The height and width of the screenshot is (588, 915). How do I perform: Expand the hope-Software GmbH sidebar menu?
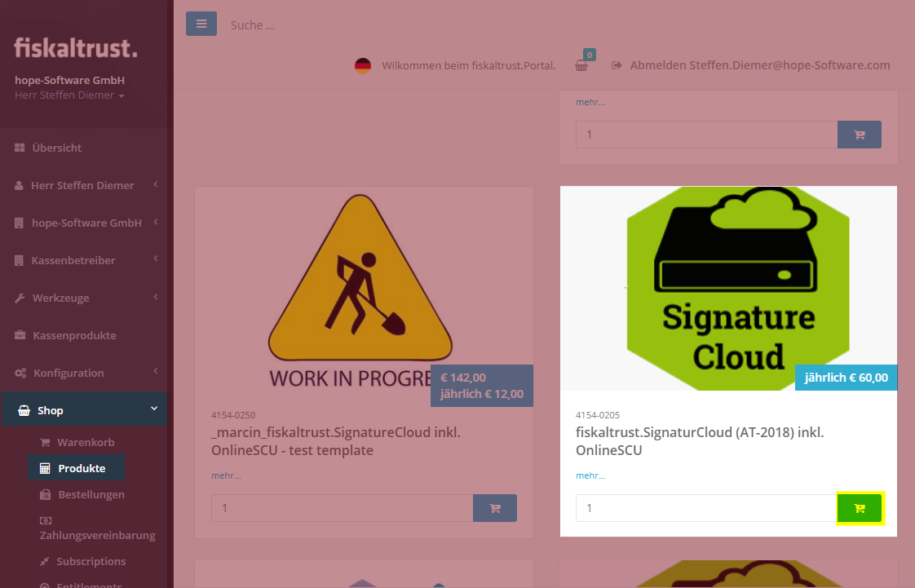[156, 222]
